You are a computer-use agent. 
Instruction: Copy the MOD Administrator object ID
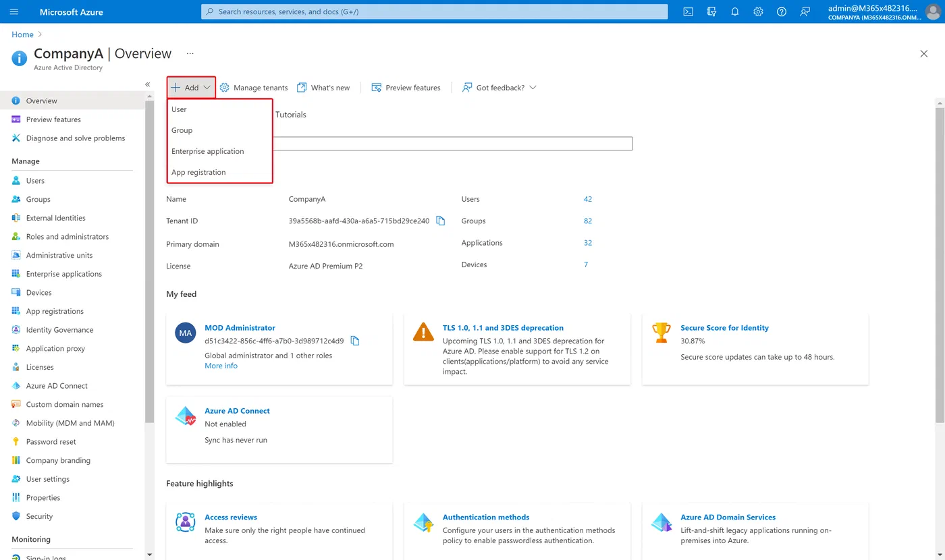point(355,341)
